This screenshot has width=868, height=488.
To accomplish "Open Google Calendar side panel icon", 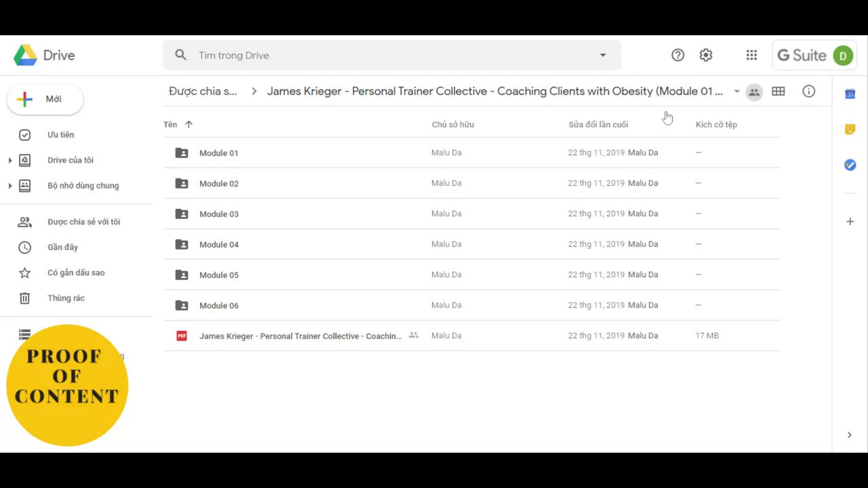I will 850,94.
